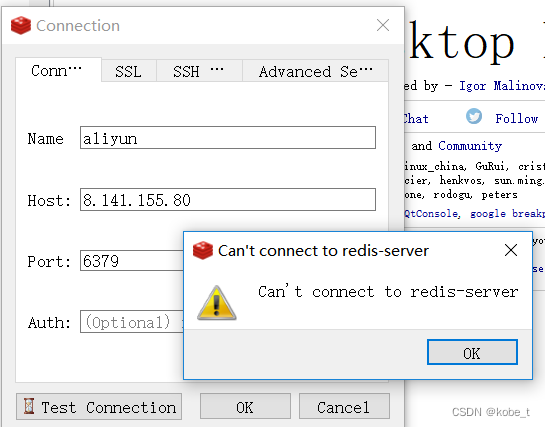Focus the Host field with 8.141.155.80

coord(228,199)
